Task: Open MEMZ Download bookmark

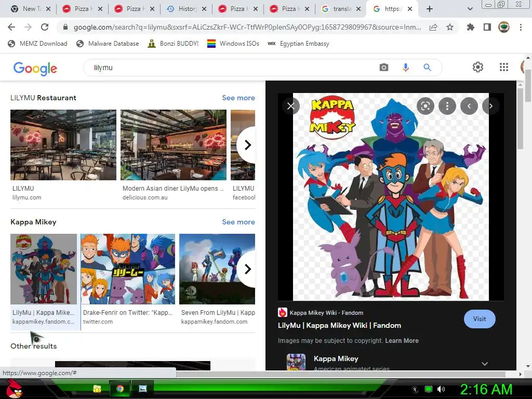Action: tap(37, 44)
